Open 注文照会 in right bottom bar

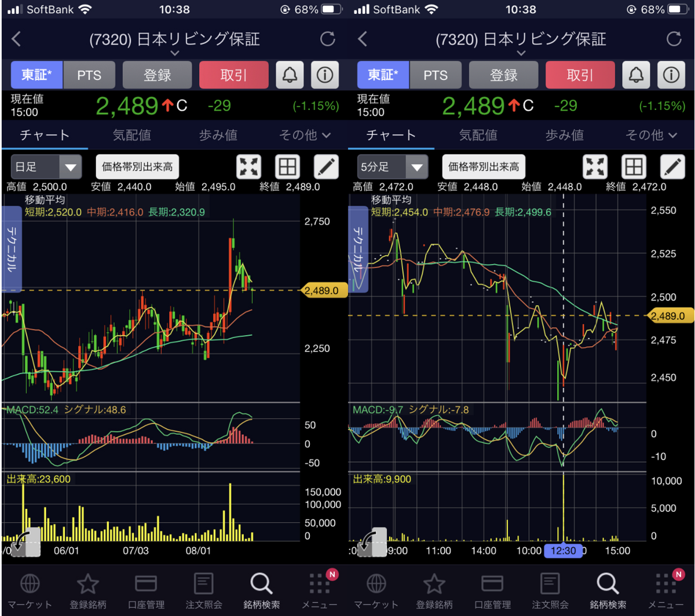[x=550, y=591]
